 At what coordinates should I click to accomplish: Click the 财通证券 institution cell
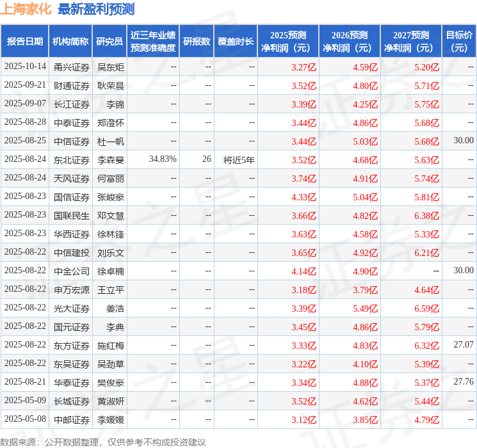pyautogui.click(x=72, y=86)
